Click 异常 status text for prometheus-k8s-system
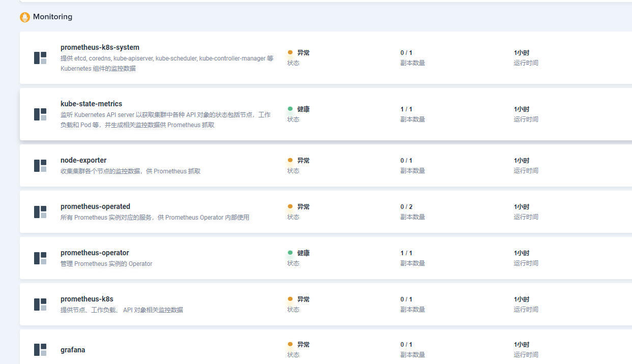Image resolution: width=632 pixels, height=364 pixels. click(303, 53)
